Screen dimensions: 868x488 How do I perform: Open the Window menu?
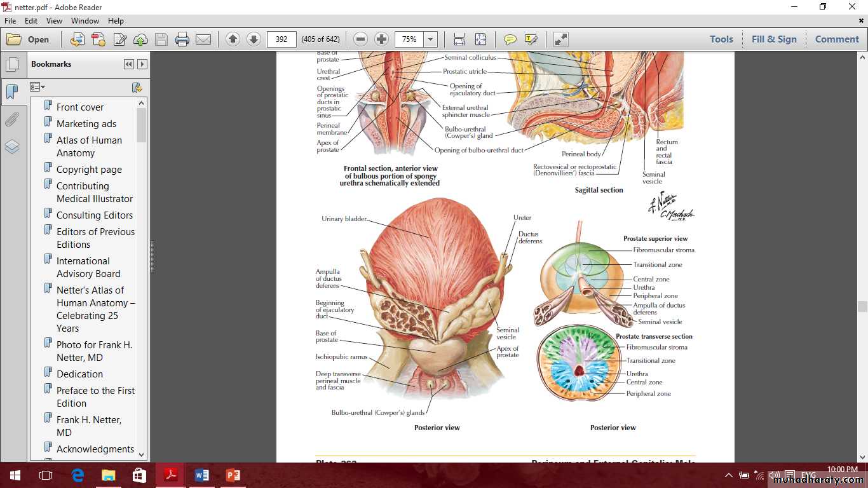click(85, 21)
